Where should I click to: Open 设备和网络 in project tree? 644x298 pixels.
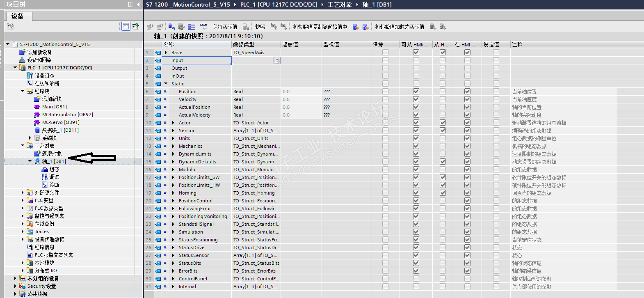[39, 60]
